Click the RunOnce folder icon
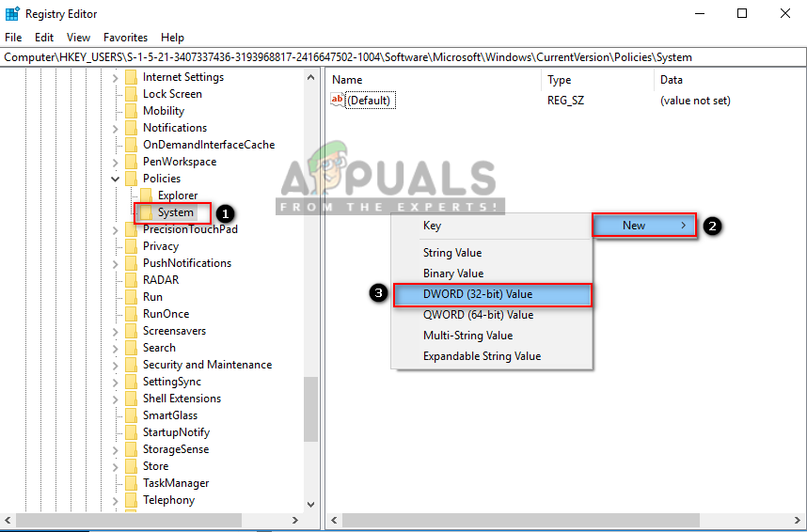807x532 pixels. 132,314
